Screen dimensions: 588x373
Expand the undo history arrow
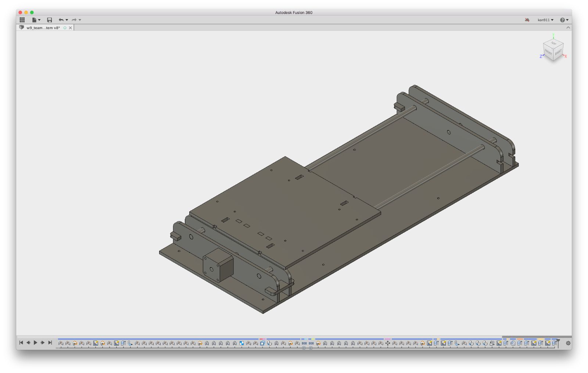coord(67,20)
